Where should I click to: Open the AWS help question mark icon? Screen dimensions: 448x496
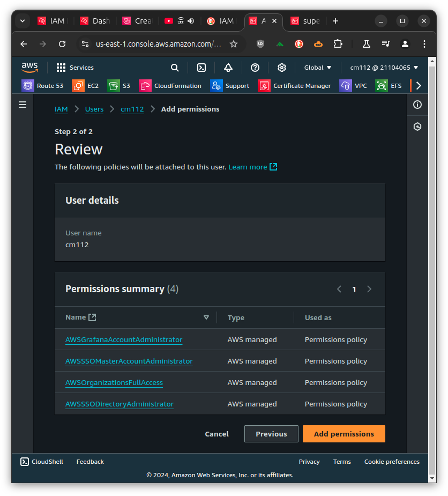pyautogui.click(x=255, y=68)
